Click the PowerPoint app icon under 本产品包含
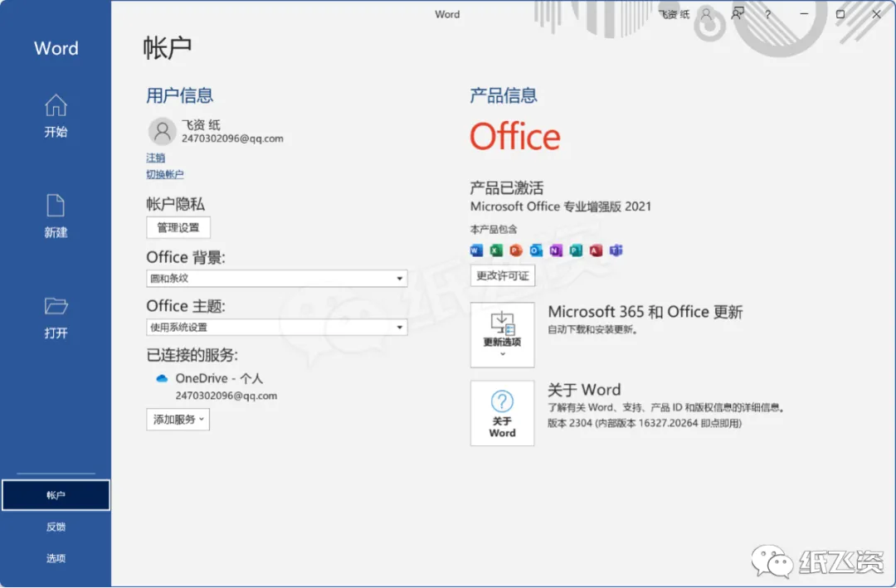896x588 pixels. pos(516,250)
